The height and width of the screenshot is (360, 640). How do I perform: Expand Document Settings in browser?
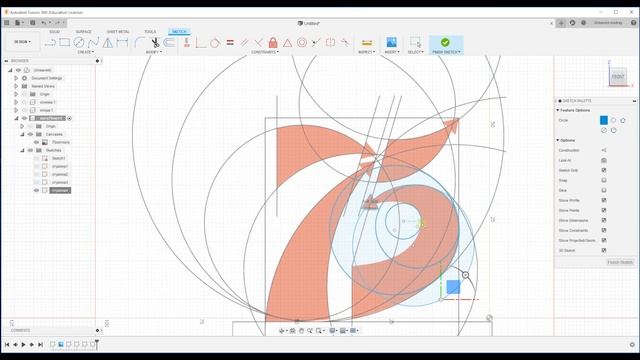(16, 78)
